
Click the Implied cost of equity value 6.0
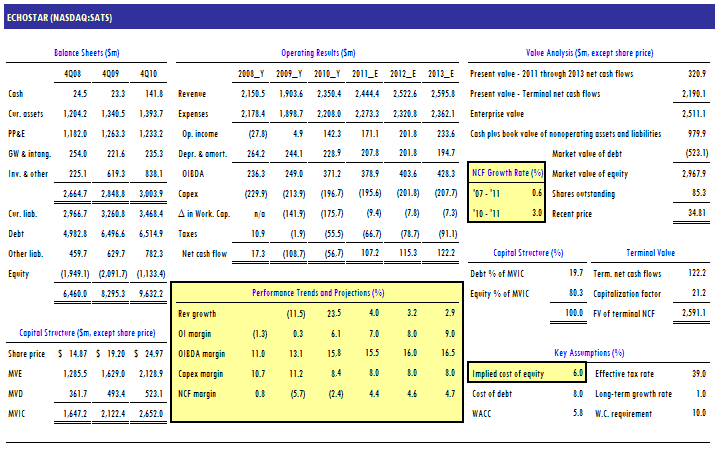tap(576, 372)
